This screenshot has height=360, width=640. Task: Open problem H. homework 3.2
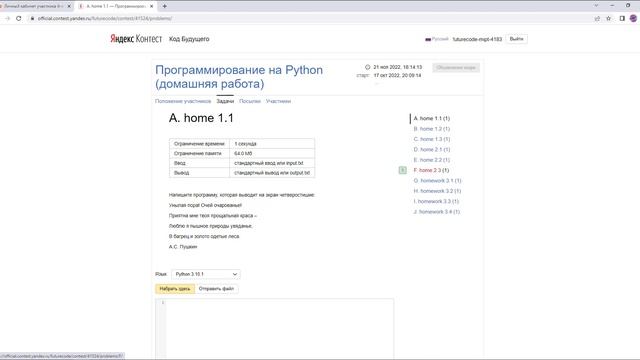click(x=437, y=191)
